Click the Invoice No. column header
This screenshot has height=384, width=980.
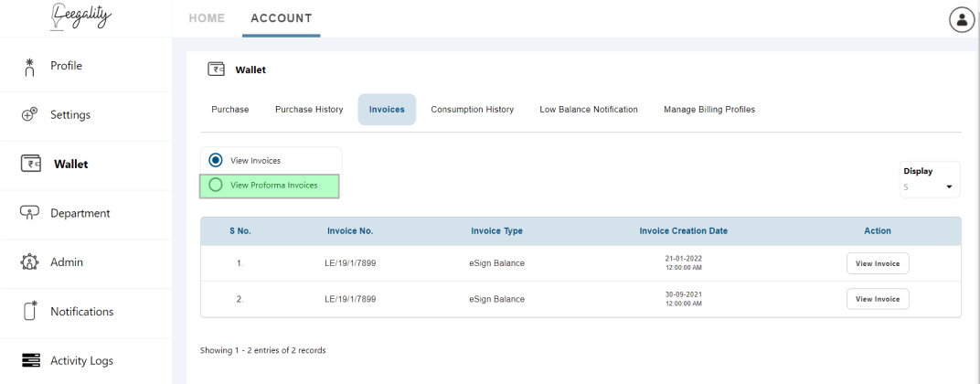point(350,230)
